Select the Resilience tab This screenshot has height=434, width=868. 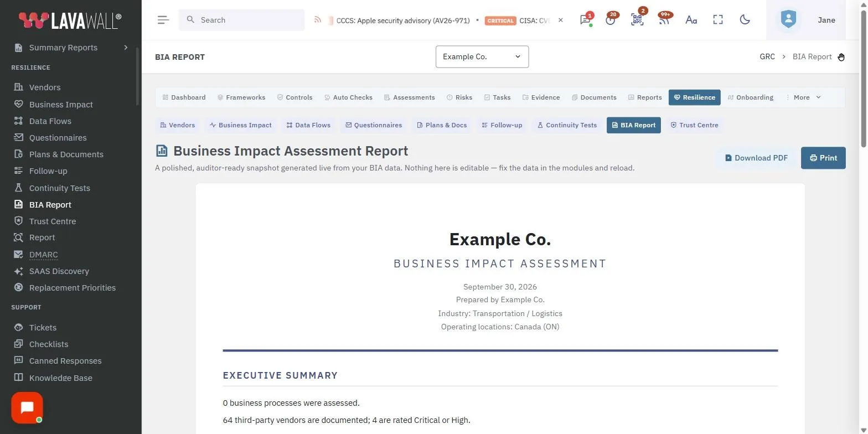click(694, 97)
